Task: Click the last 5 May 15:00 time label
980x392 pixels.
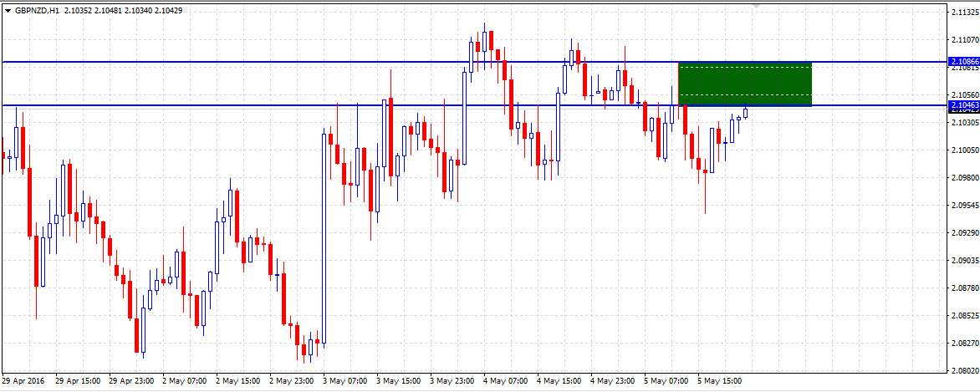Action: click(721, 381)
